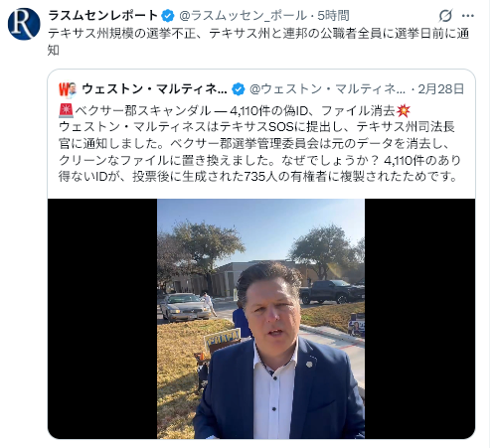Image resolution: width=497 pixels, height=448 pixels.
Task: Click the black left letterbox of the video
Action: 102,319
